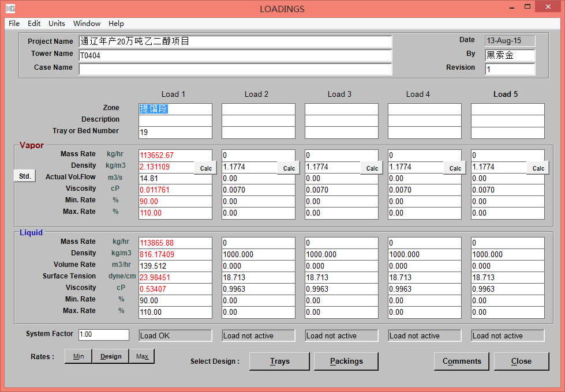Click liquid viscosity 0.53407 field
565x392 pixels.
pos(175,289)
